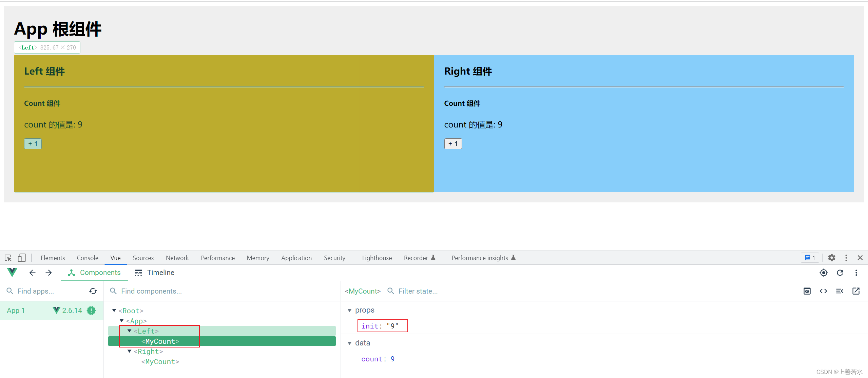Image resolution: width=868 pixels, height=378 pixels.
Task: Select the Components view tab
Action: [x=94, y=273]
